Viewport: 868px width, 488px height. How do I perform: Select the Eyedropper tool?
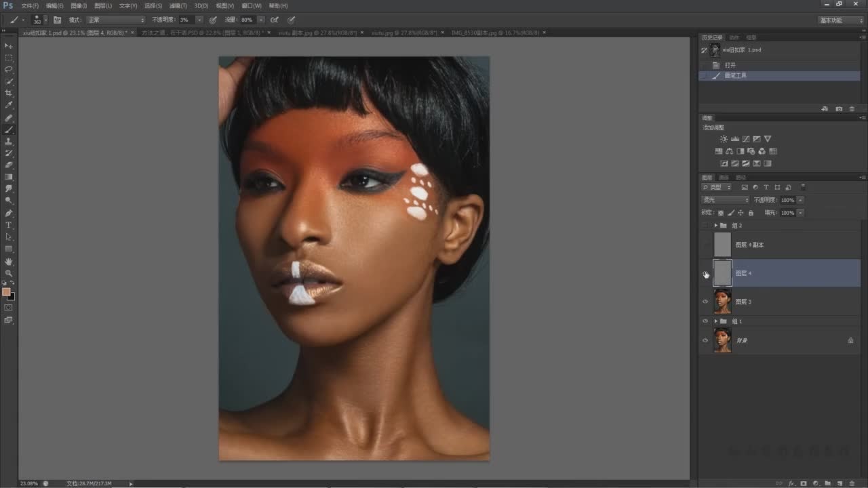(x=9, y=105)
